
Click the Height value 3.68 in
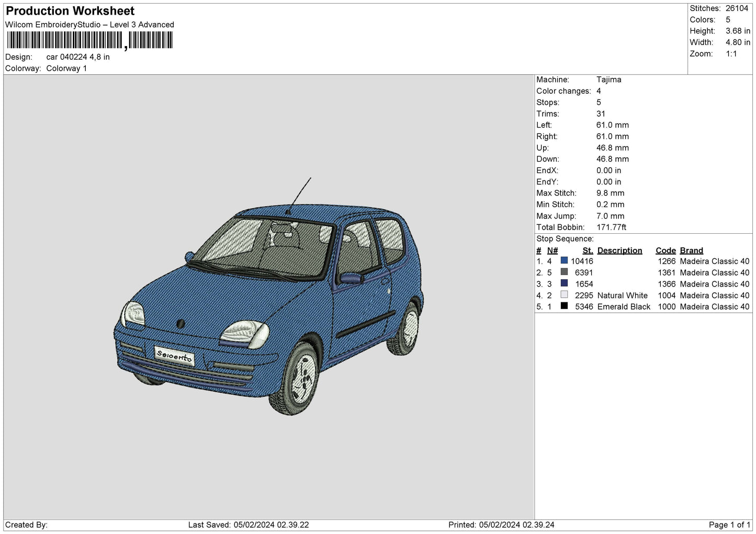[738, 31]
